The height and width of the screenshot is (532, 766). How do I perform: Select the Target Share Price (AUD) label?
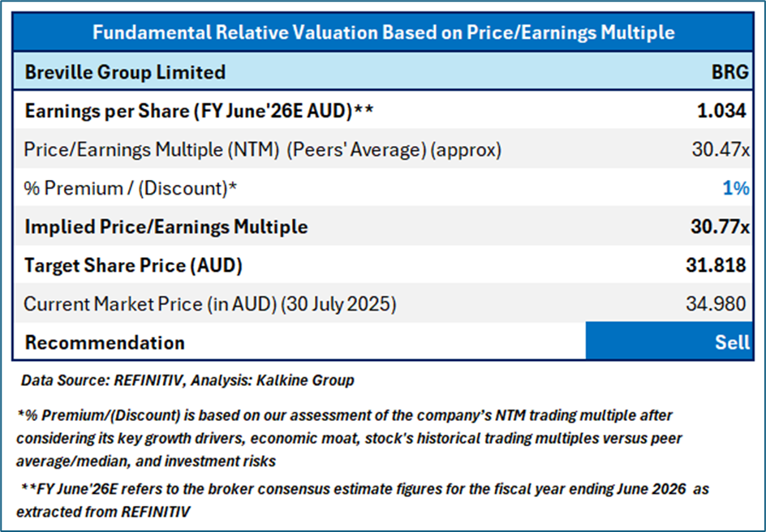click(x=134, y=265)
